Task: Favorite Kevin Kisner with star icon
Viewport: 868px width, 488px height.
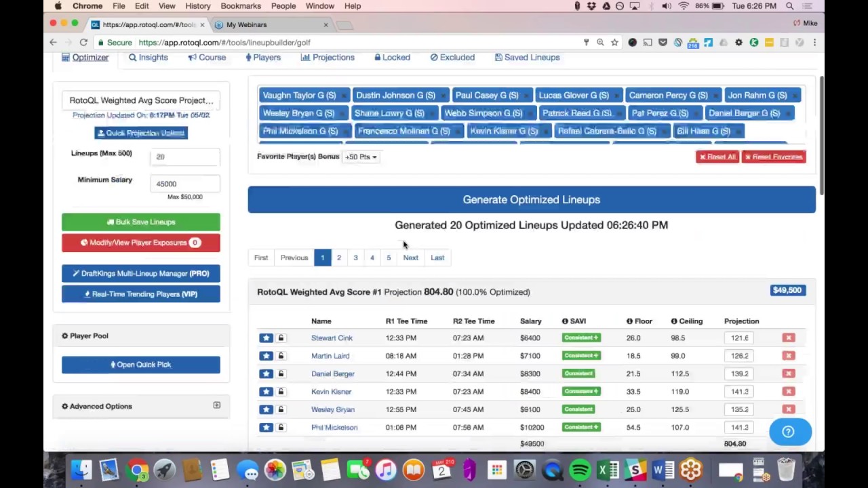Action: (x=266, y=391)
